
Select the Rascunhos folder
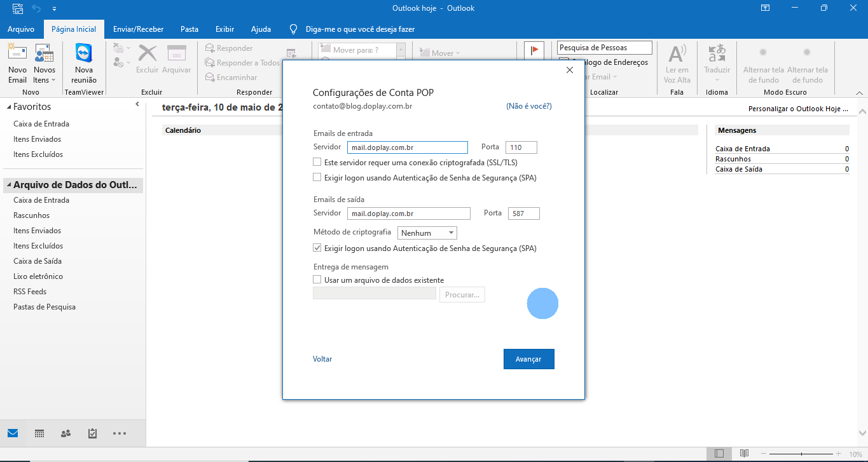(x=32, y=215)
